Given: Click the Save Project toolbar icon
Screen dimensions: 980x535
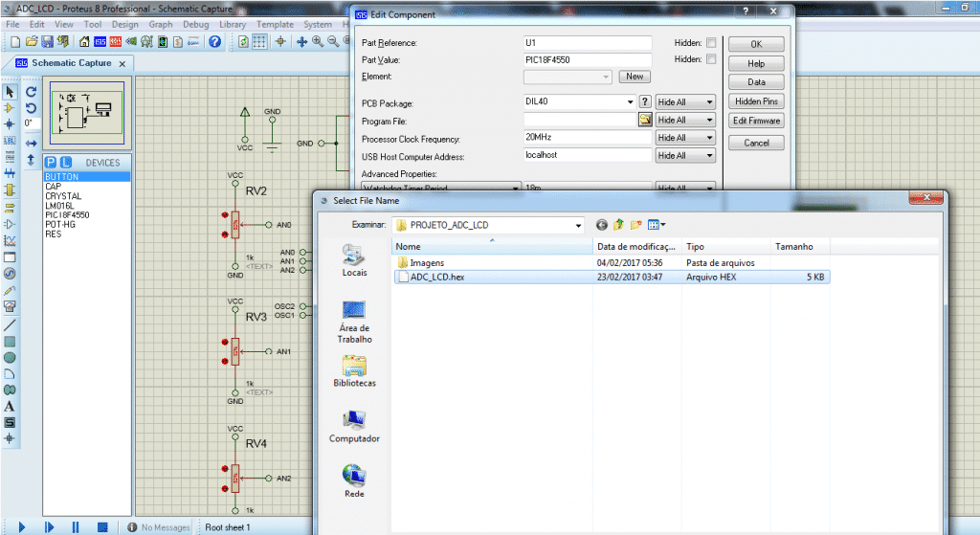Looking at the screenshot, I should (x=47, y=42).
